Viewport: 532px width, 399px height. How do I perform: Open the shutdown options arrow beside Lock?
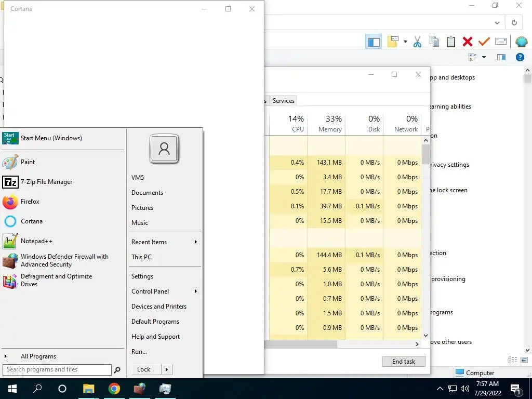tap(167, 369)
